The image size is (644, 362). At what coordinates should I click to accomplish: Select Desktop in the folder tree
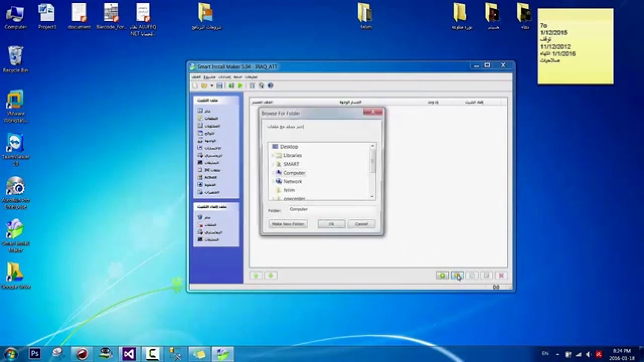285,146
